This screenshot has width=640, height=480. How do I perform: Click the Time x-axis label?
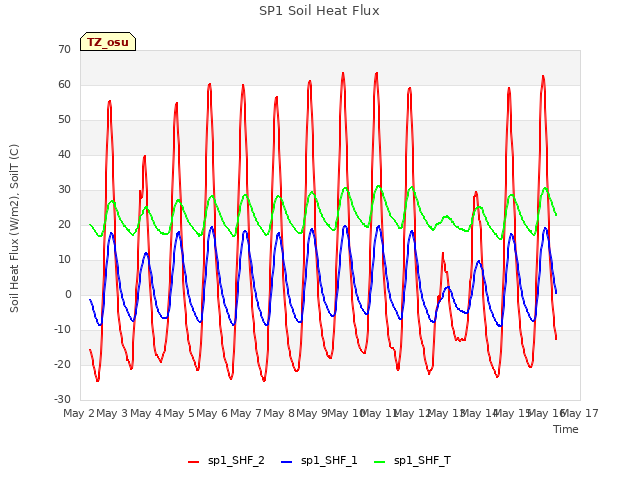click(566, 429)
